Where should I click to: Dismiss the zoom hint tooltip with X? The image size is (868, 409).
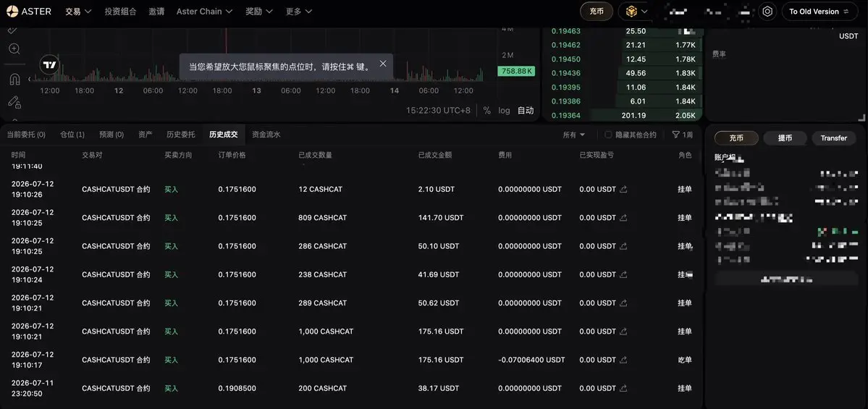(x=382, y=64)
